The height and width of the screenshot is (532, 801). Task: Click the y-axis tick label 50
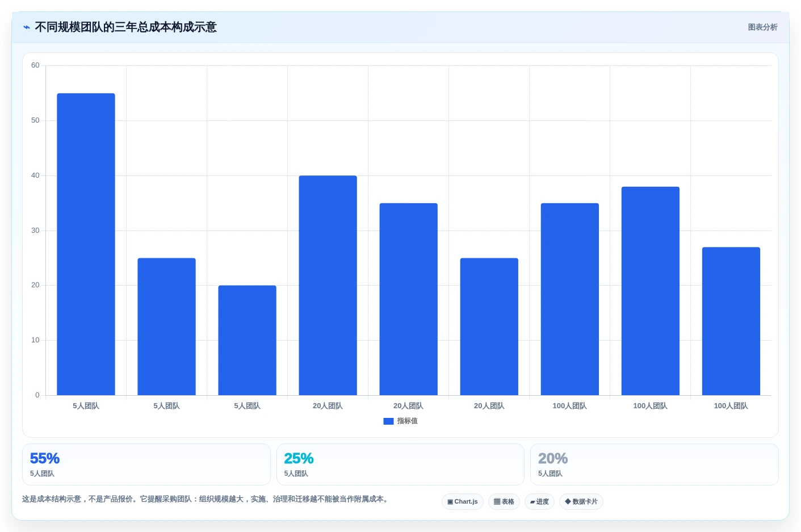[35, 120]
